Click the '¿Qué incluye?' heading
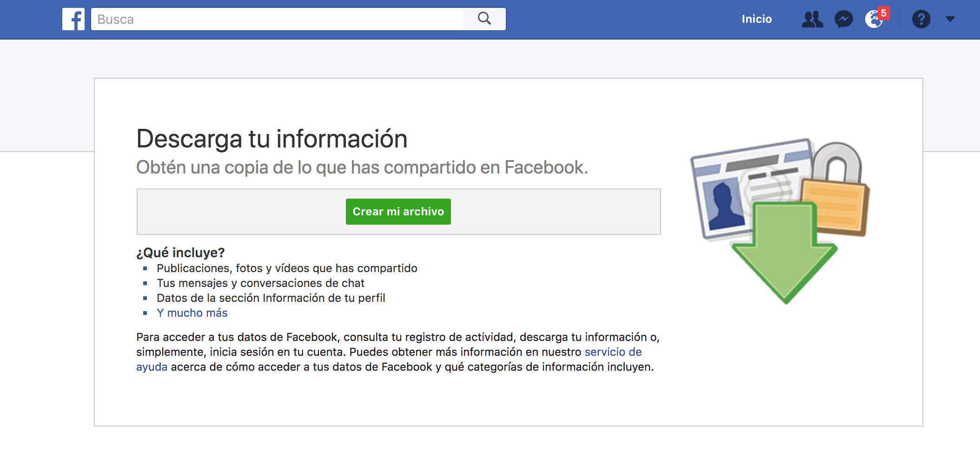 pyautogui.click(x=180, y=253)
